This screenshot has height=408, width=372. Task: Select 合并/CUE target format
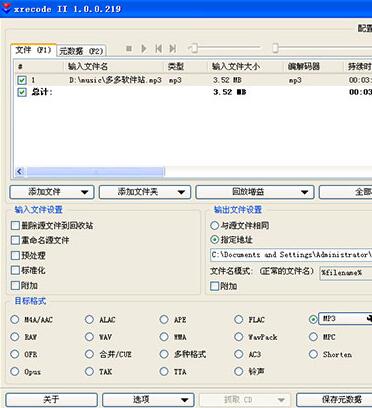point(89,354)
